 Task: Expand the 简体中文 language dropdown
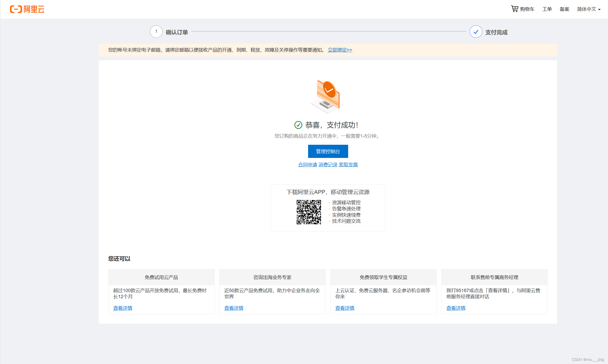pyautogui.click(x=588, y=9)
